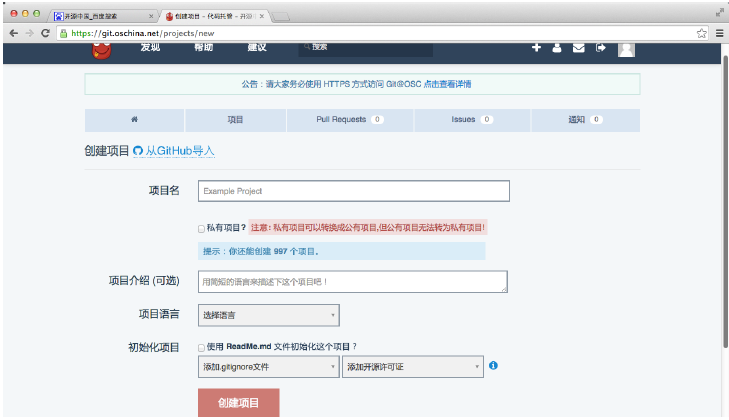This screenshot has height=420, width=729.
Task: Click the sign-out arrow icon
Action: click(x=601, y=48)
